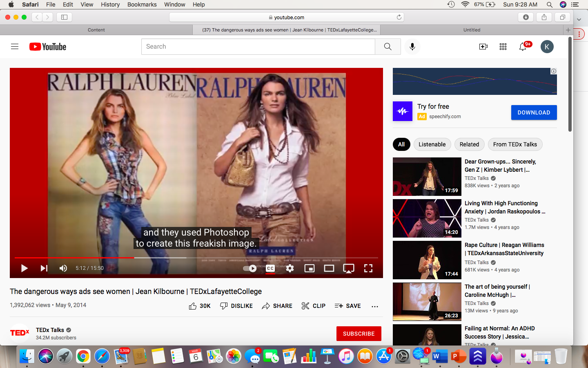588x368 pixels.
Task: Open The art of being yourself title
Action: (497, 291)
